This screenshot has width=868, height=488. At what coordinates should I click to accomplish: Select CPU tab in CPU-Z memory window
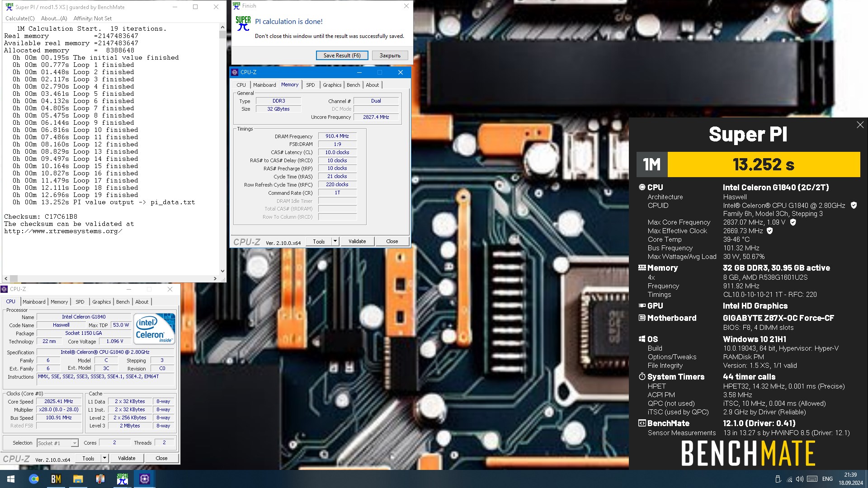(241, 85)
